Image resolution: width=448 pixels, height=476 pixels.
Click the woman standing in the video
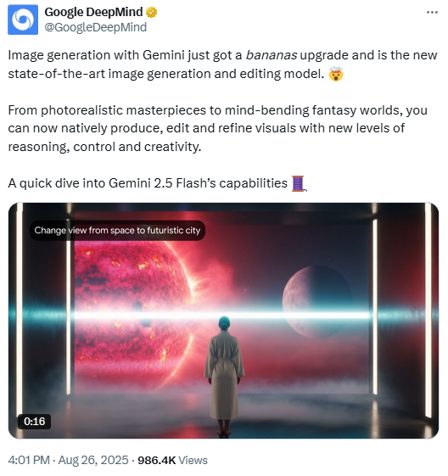click(224, 376)
